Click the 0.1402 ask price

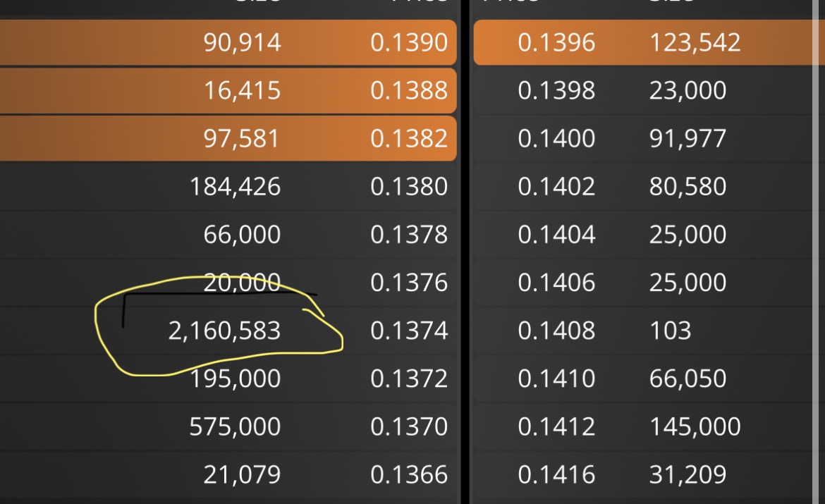pyautogui.click(x=556, y=186)
